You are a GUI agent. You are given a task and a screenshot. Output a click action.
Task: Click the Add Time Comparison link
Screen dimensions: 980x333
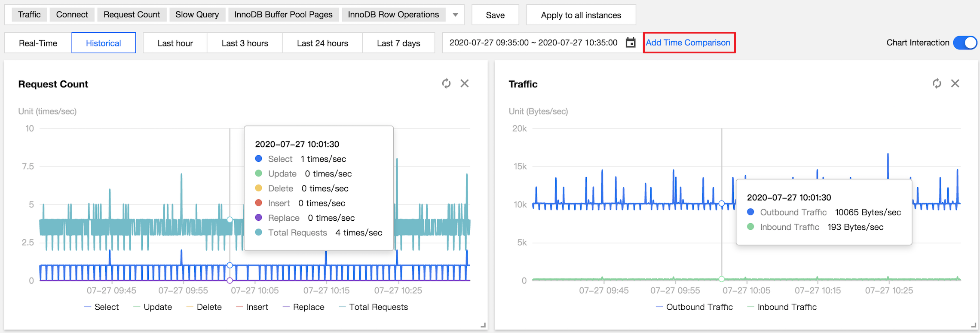pos(688,43)
